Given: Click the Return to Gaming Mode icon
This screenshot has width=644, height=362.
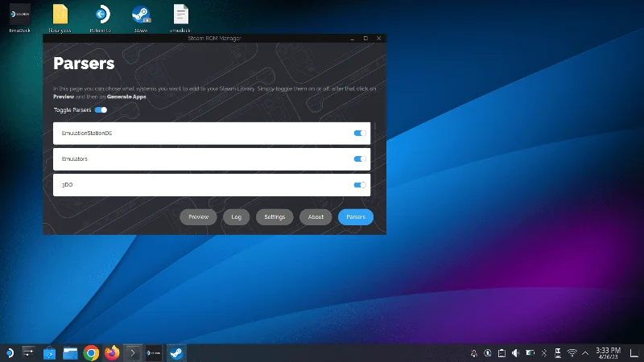Looking at the screenshot, I should [x=101, y=14].
